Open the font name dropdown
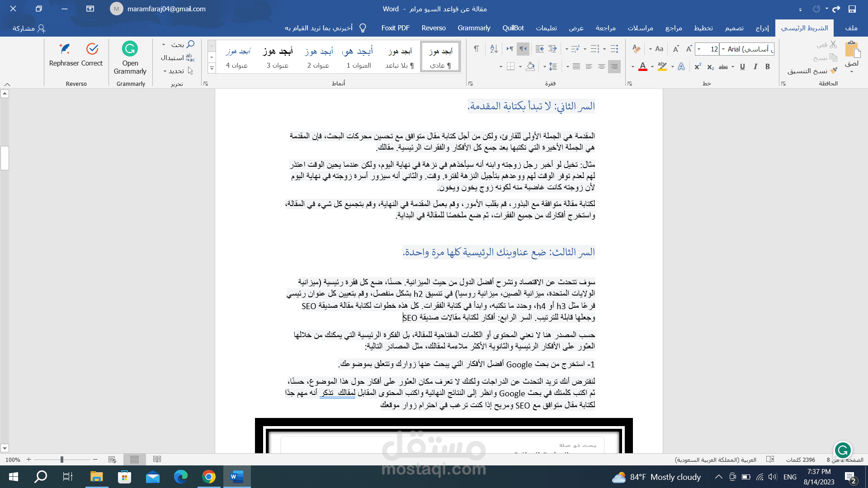The image size is (868, 488). (x=723, y=49)
